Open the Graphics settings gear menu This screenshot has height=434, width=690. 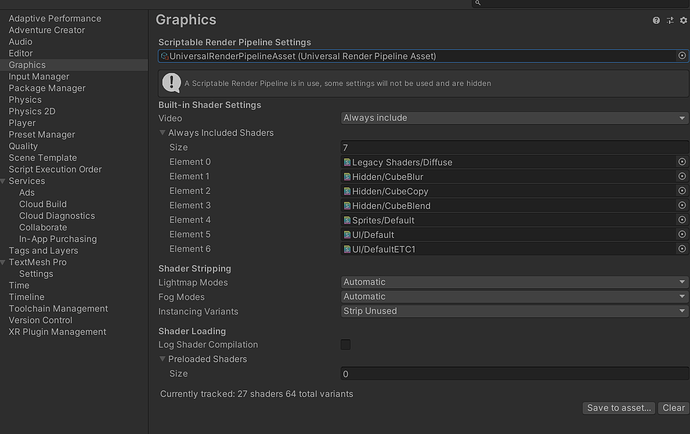tap(683, 20)
